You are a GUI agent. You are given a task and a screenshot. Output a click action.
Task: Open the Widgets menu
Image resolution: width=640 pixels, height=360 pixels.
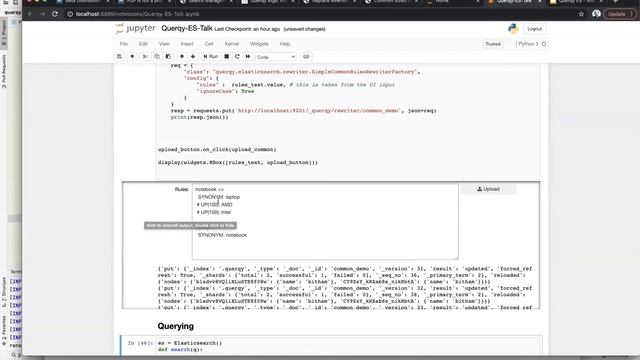click(259, 44)
